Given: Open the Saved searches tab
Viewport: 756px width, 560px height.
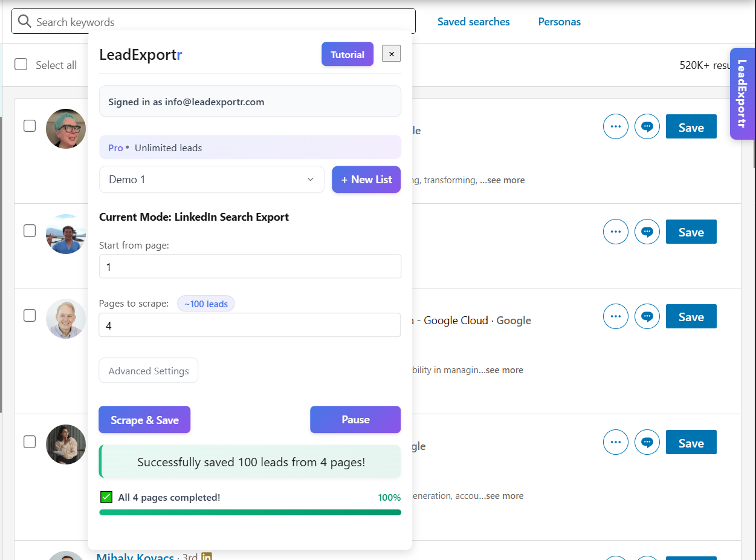Looking at the screenshot, I should pos(473,22).
